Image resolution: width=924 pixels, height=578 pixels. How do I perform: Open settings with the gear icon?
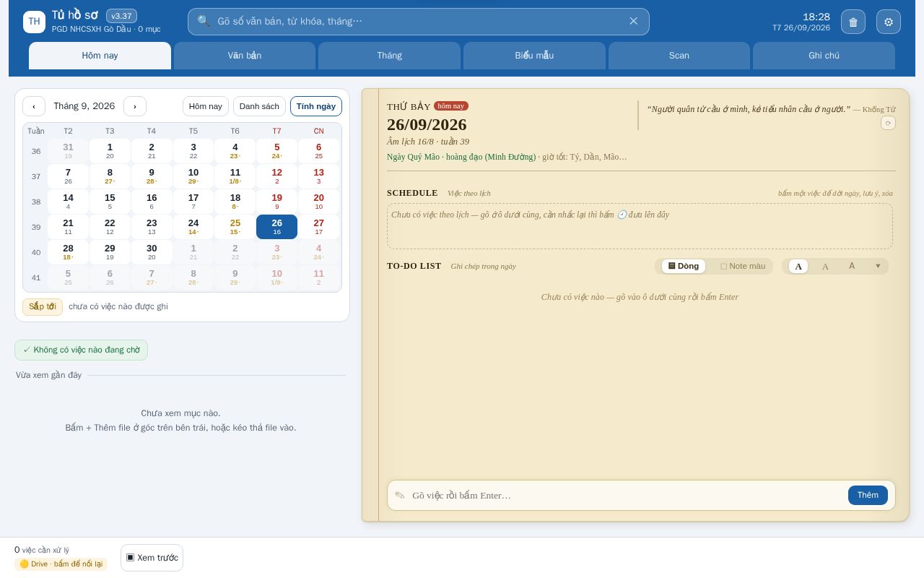click(x=889, y=22)
